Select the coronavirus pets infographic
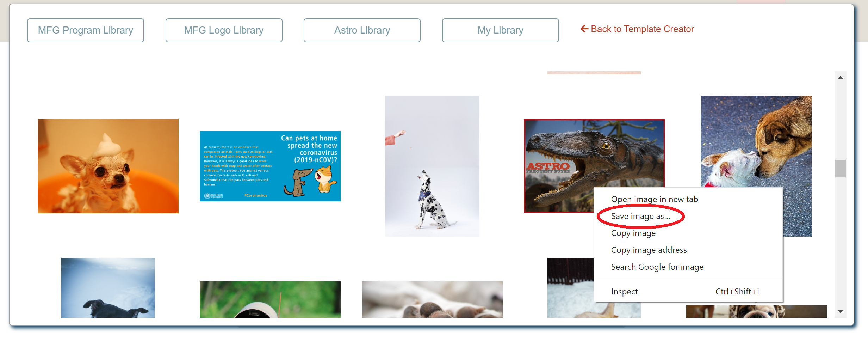Image resolution: width=868 pixels, height=347 pixels. (270, 166)
